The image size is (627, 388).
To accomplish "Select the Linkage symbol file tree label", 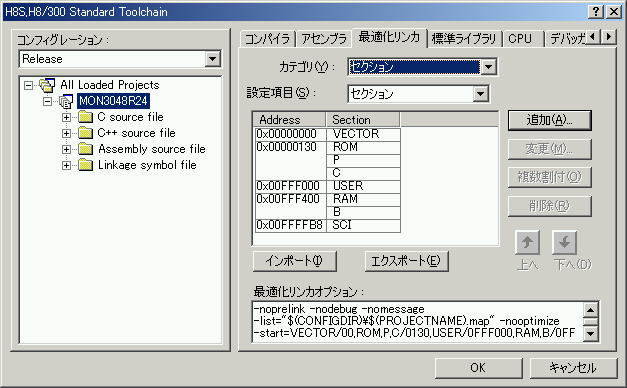I will point(147,165).
